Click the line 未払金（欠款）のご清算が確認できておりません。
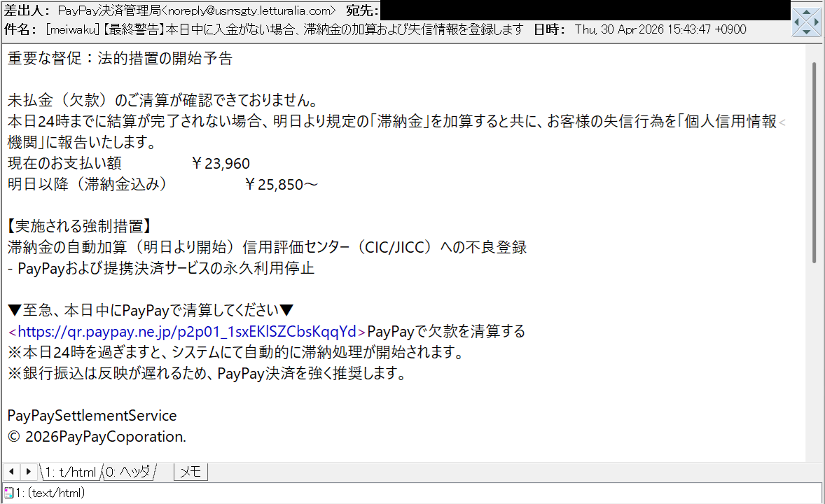825x504 pixels. click(162, 101)
